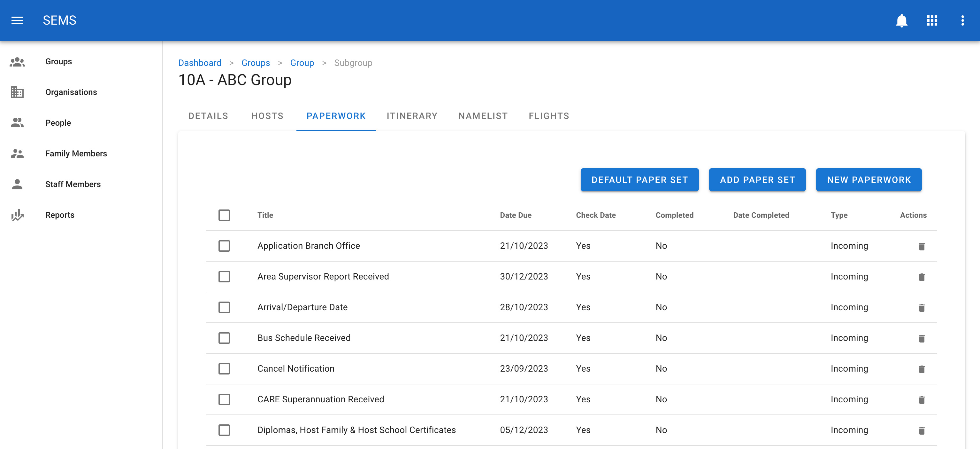Delete the Cancel Notification row
The height and width of the screenshot is (449, 980).
point(922,369)
